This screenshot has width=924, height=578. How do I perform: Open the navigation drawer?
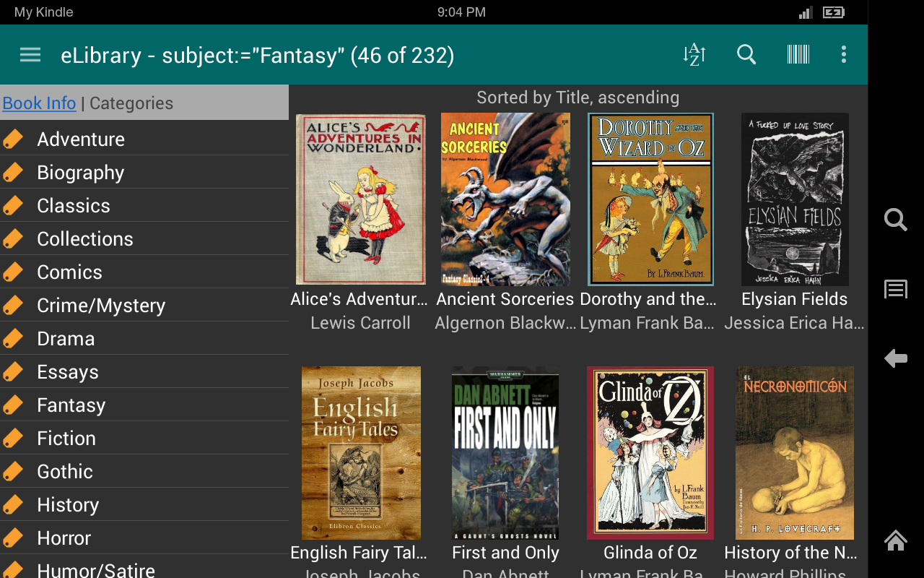[x=30, y=54]
